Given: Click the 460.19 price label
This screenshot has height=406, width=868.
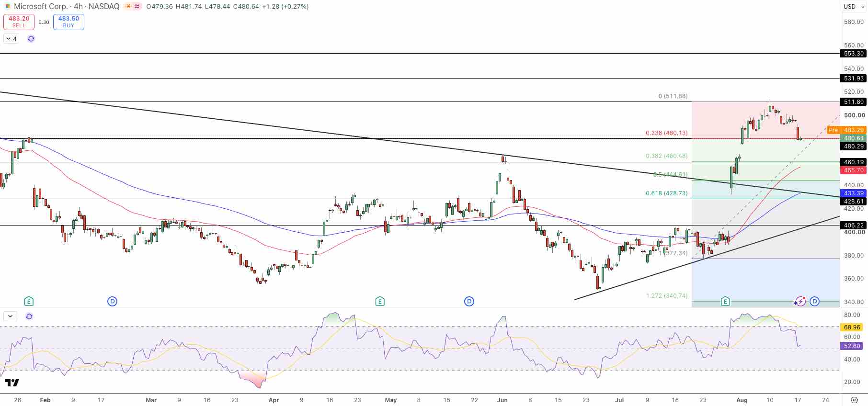Looking at the screenshot, I should [854, 162].
